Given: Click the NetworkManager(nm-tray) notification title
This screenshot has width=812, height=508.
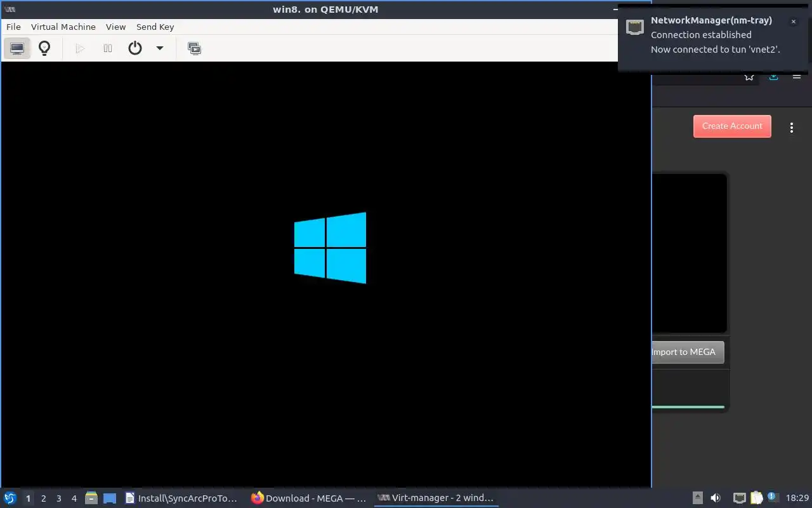Looking at the screenshot, I should coord(711,20).
